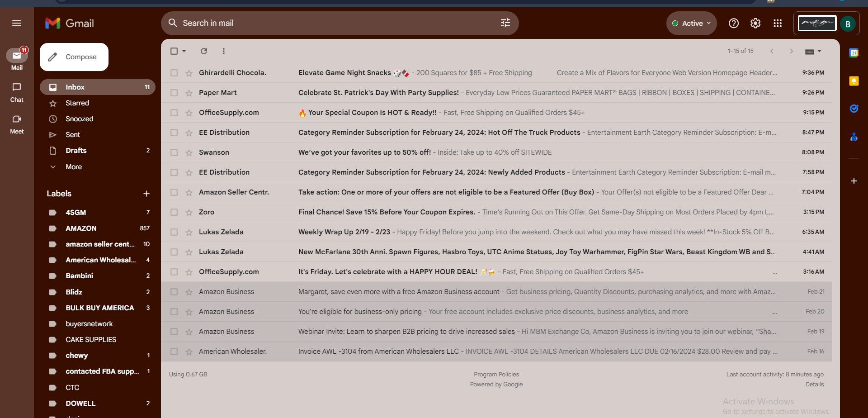Select the Zoro email checkbox

[174, 212]
